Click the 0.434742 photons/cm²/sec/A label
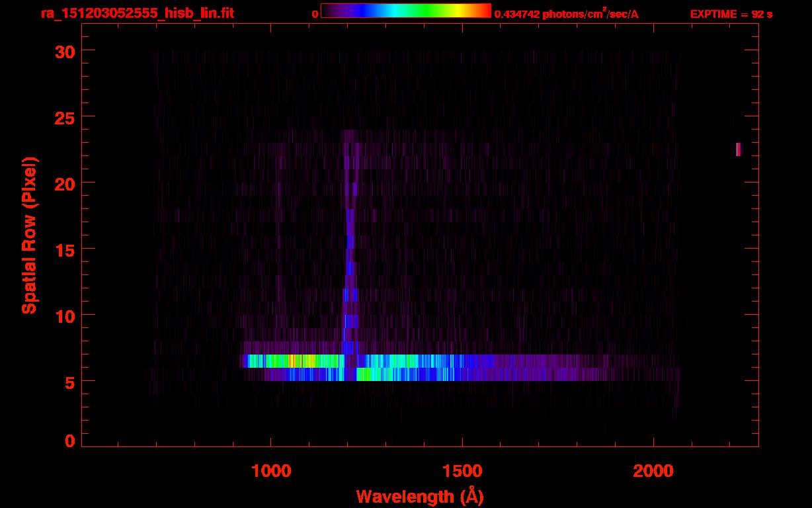This screenshot has width=812, height=508. click(x=567, y=13)
